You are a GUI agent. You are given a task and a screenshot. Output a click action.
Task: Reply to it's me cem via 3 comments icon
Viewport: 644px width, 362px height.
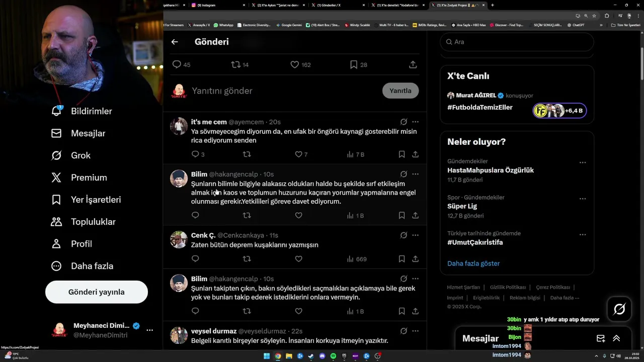click(198, 154)
